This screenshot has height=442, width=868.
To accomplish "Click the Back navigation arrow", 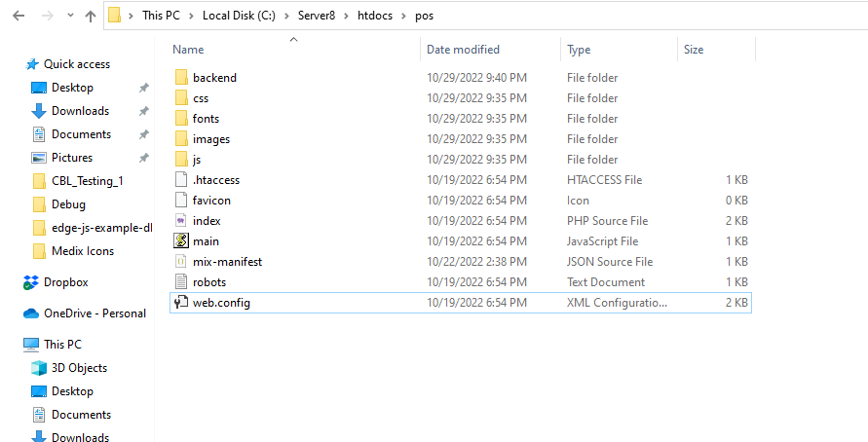I will coord(19,16).
